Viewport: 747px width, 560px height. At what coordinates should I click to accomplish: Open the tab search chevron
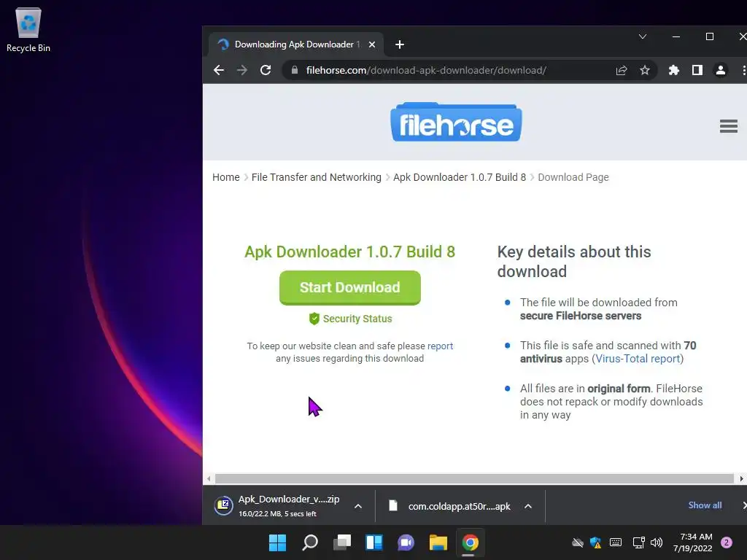point(642,36)
